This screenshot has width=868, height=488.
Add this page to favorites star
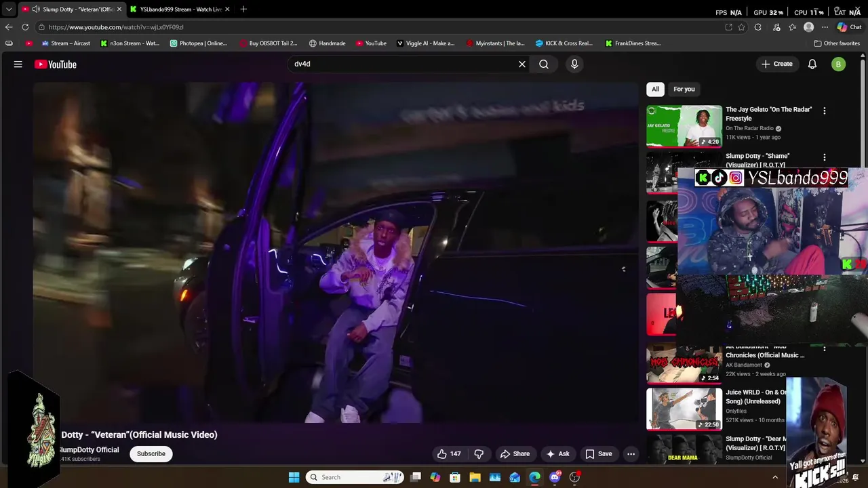[741, 27]
